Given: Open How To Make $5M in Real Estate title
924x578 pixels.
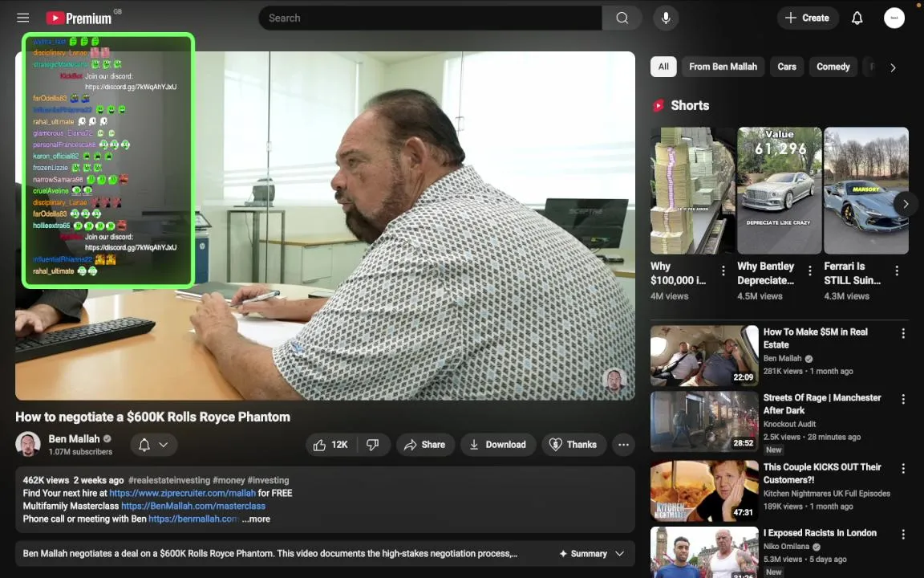Looking at the screenshot, I should pos(815,339).
